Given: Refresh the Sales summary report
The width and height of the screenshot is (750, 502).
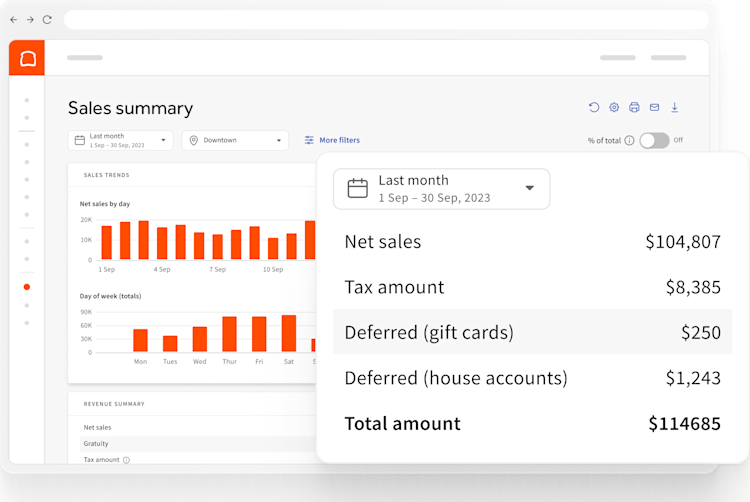Looking at the screenshot, I should point(594,107).
